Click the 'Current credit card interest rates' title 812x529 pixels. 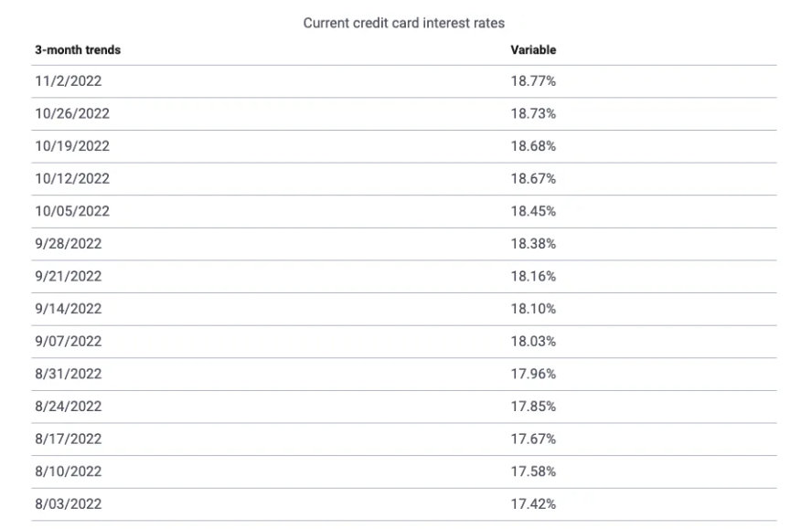point(404,23)
